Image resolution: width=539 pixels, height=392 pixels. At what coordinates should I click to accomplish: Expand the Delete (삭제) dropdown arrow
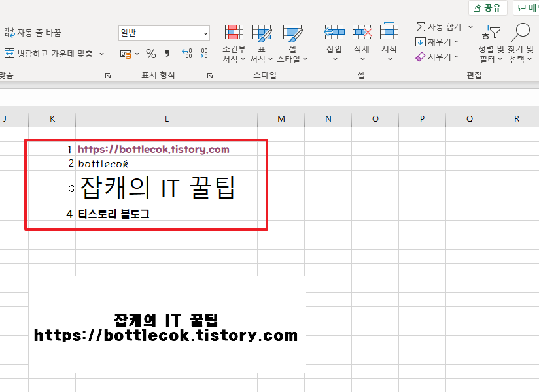coord(362,59)
